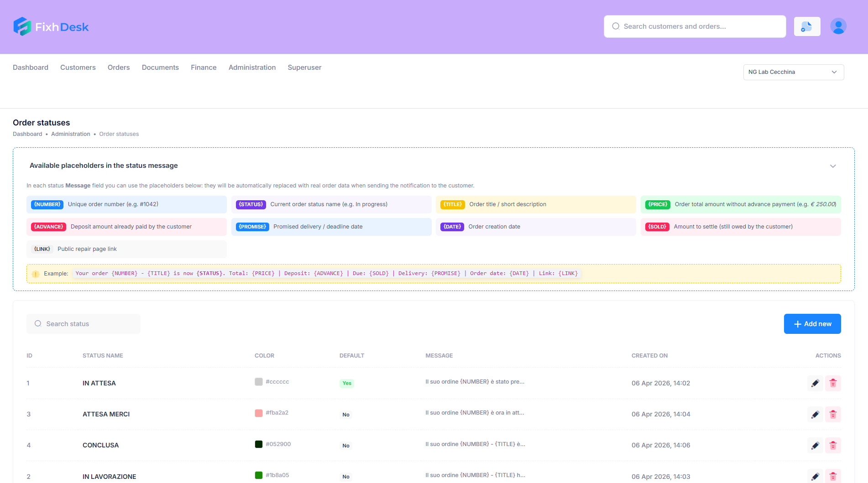Image resolution: width=868 pixels, height=483 pixels.
Task: Edit the ATTESA MERCI status
Action: [815, 414]
